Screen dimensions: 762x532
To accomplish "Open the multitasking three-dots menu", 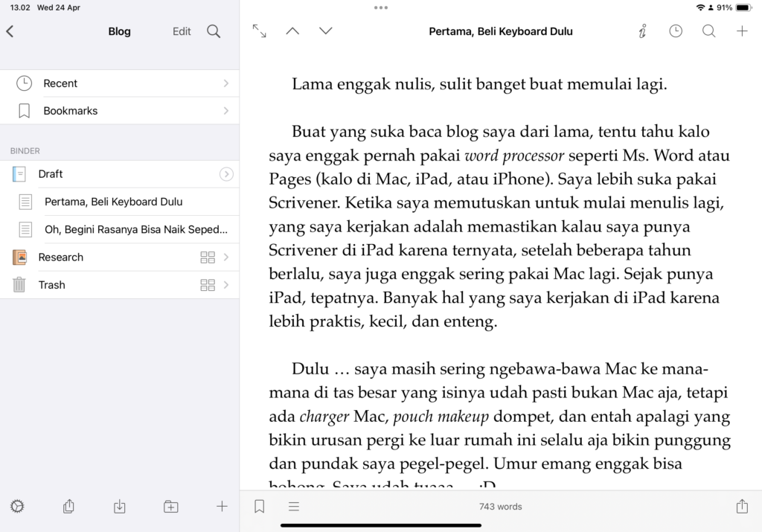I will 381,7.
